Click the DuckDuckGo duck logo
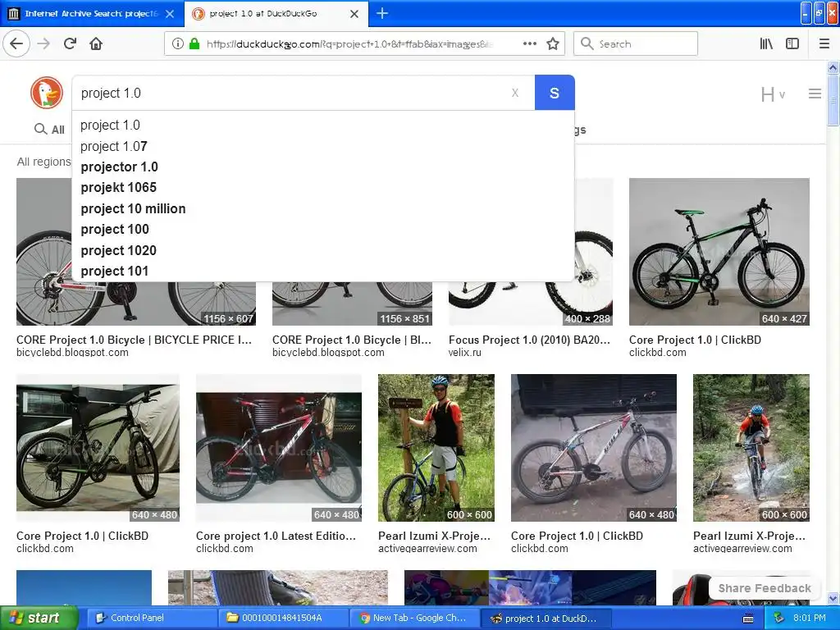This screenshot has width=840, height=630. point(47,93)
